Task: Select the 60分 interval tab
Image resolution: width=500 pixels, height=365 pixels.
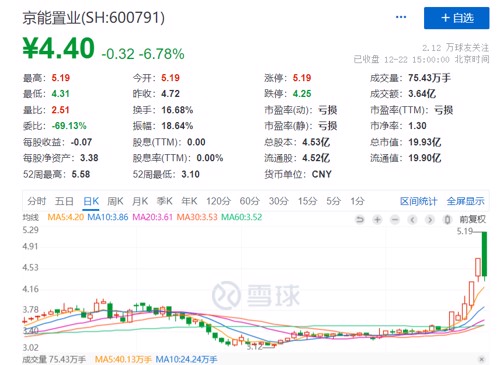Action: [x=250, y=201]
